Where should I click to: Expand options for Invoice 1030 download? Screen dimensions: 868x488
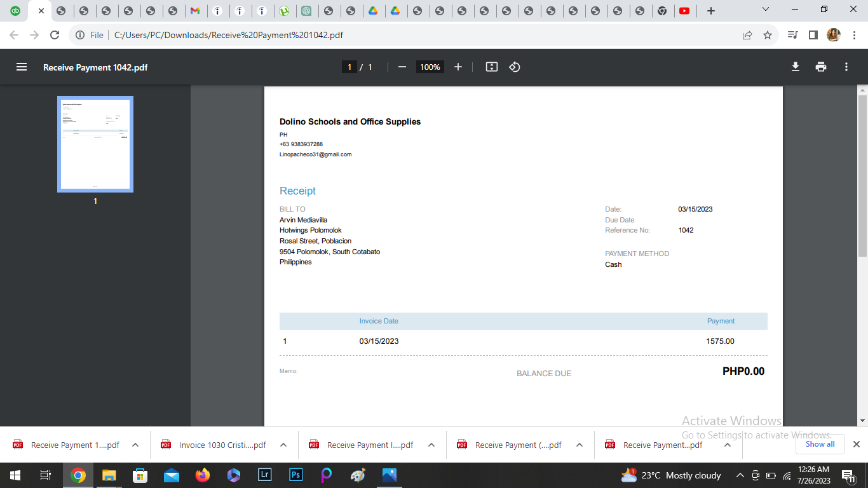coord(283,445)
